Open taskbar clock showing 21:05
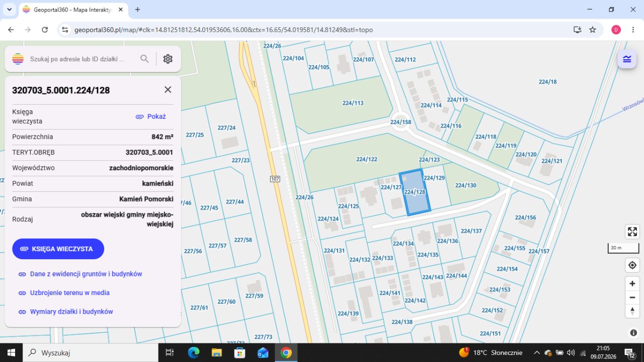 point(603,352)
